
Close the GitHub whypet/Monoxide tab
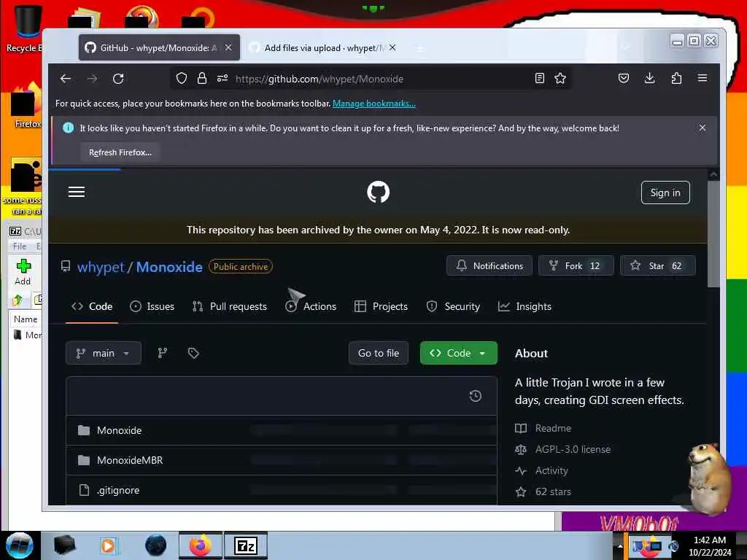(228, 47)
